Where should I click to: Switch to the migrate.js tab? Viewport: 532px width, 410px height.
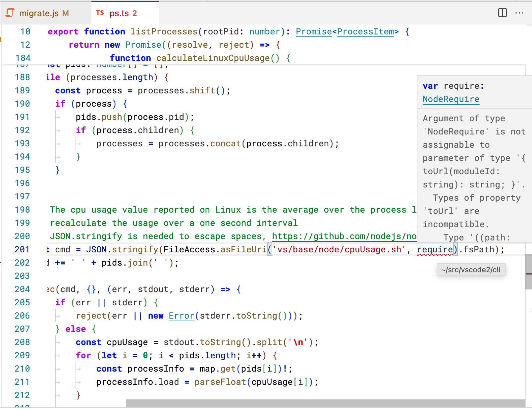[39, 13]
